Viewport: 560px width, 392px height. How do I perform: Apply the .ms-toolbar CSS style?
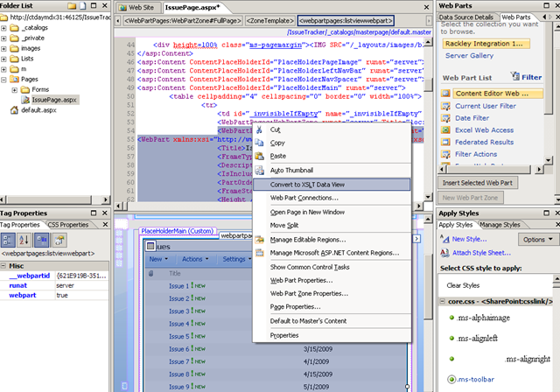click(476, 379)
